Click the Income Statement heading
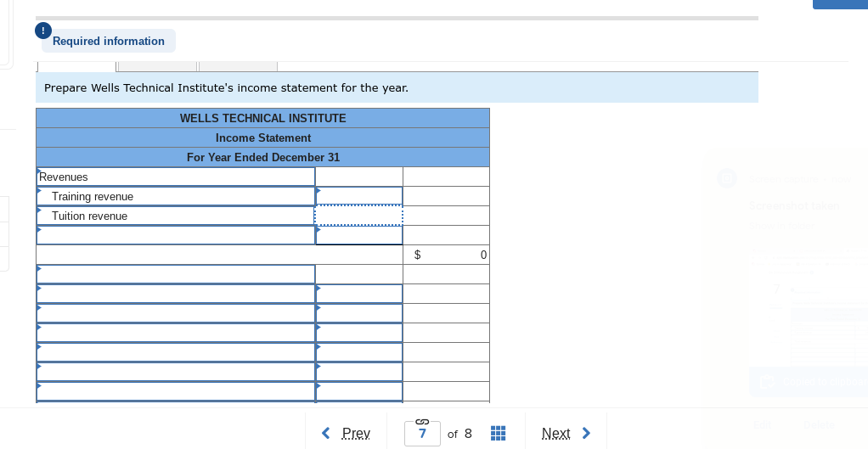 coord(263,138)
